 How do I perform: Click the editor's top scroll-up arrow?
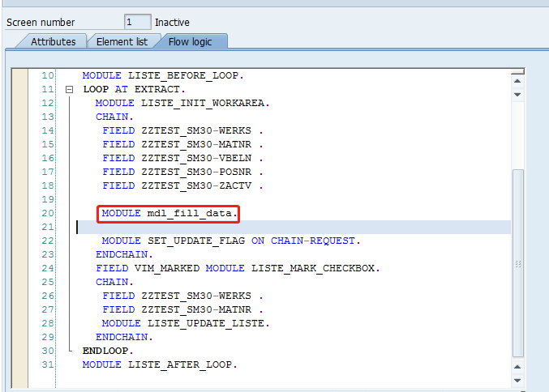pyautogui.click(x=517, y=81)
